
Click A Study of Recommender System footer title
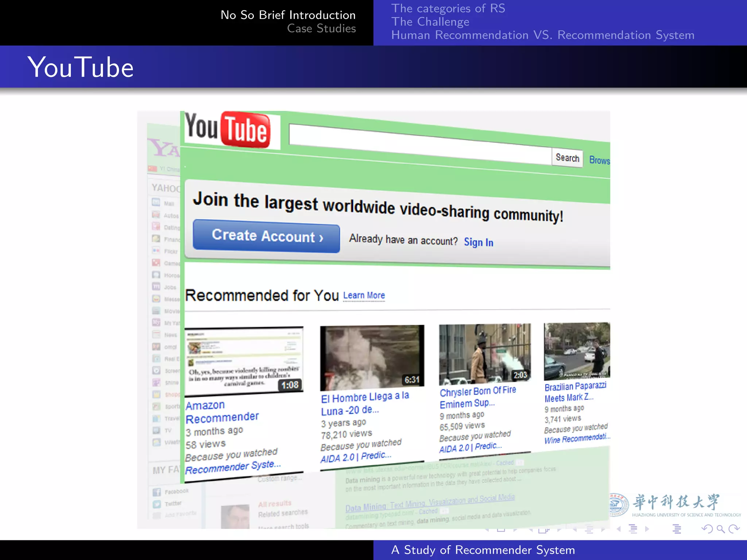(x=483, y=550)
